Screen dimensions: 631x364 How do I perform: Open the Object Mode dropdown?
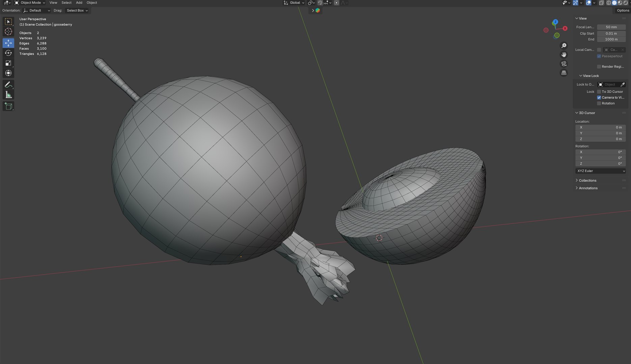coord(30,3)
